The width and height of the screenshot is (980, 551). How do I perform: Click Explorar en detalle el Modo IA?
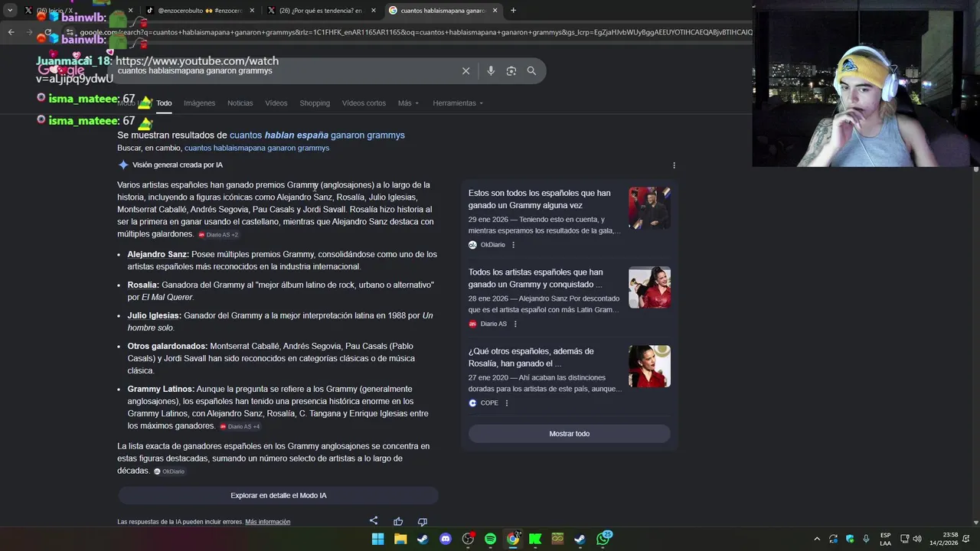278,495
